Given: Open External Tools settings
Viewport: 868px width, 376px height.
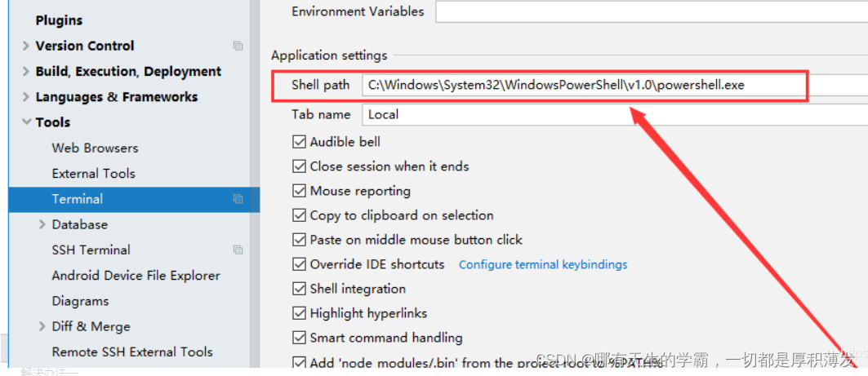Looking at the screenshot, I should coord(94,174).
